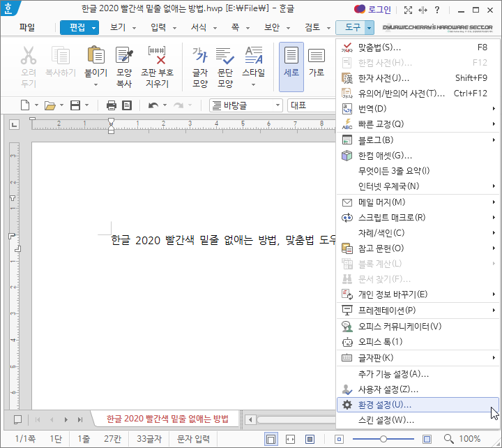
Task: Expand the Save icon dropdown arrow
Action: (x=86, y=105)
